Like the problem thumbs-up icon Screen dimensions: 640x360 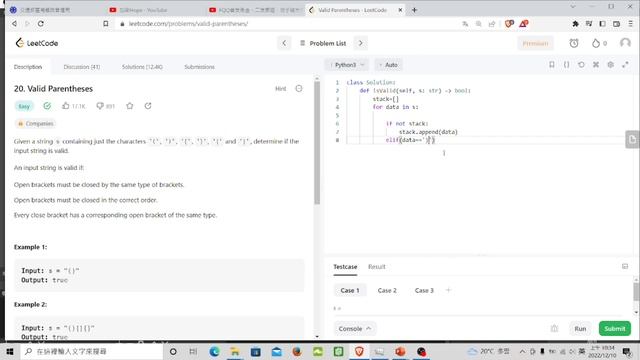click(x=66, y=106)
